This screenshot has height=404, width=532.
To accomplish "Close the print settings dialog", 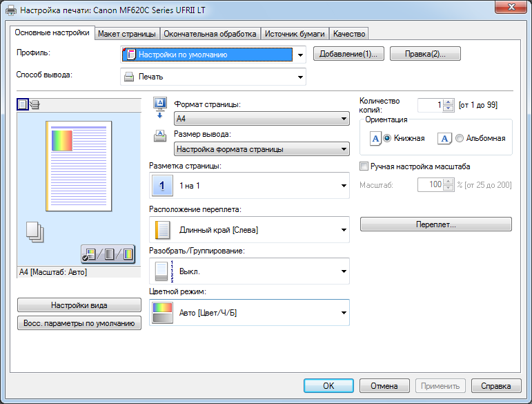I will (511, 7).
